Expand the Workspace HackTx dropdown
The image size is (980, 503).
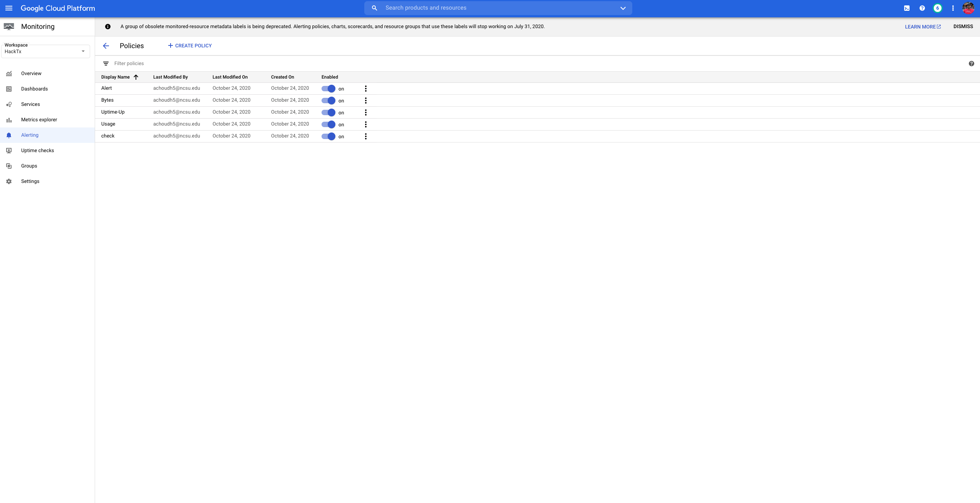[83, 51]
